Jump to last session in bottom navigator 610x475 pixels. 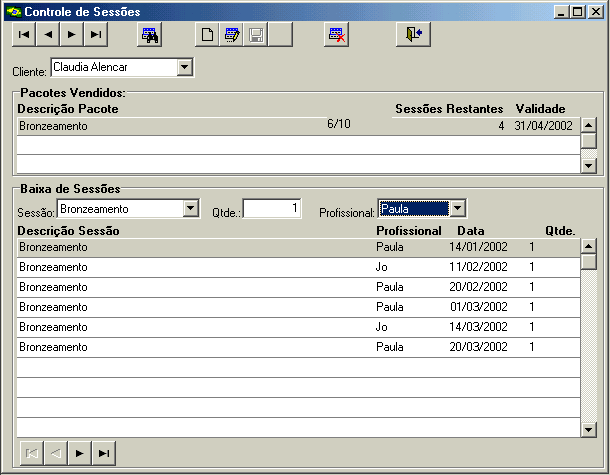coord(103,453)
